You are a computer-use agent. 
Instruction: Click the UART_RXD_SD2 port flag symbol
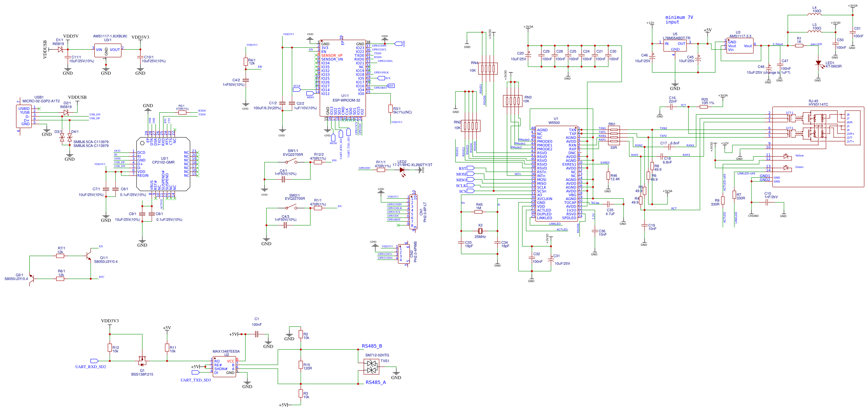point(94,361)
